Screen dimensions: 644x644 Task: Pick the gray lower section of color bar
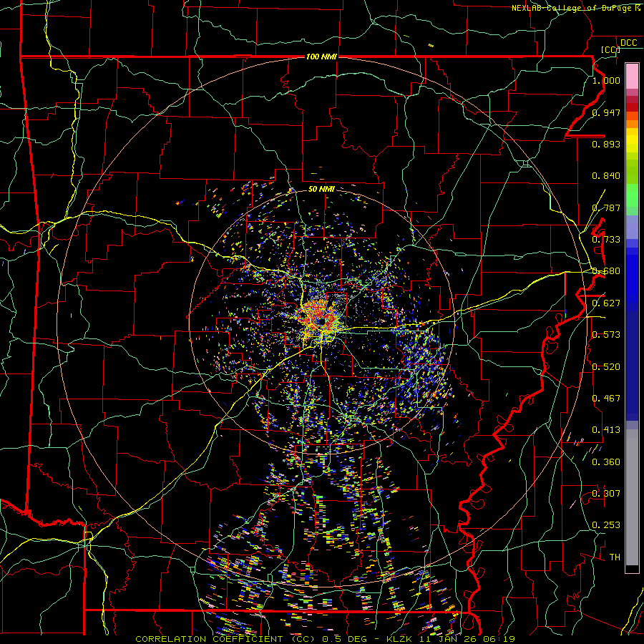pyautogui.click(x=632, y=497)
